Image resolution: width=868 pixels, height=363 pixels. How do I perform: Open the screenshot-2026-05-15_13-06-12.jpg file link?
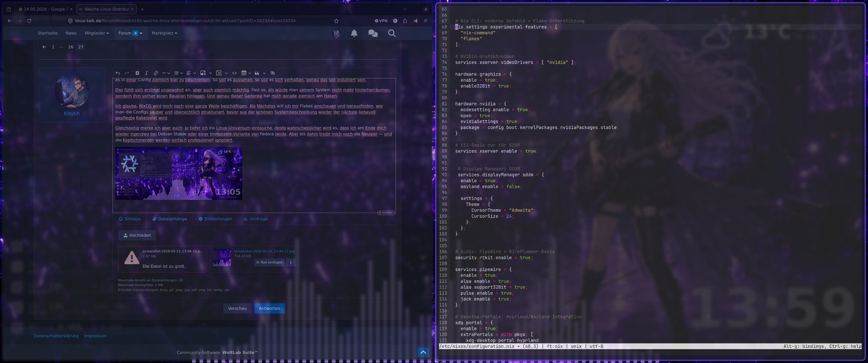[x=264, y=251]
